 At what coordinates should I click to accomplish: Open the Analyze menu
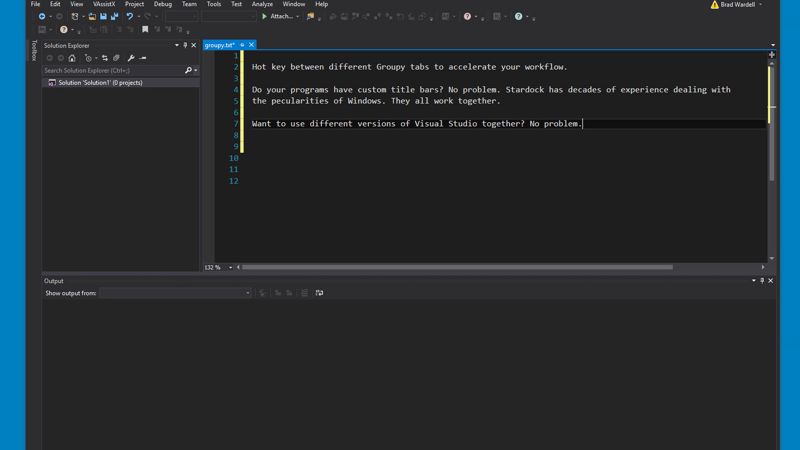pyautogui.click(x=262, y=4)
